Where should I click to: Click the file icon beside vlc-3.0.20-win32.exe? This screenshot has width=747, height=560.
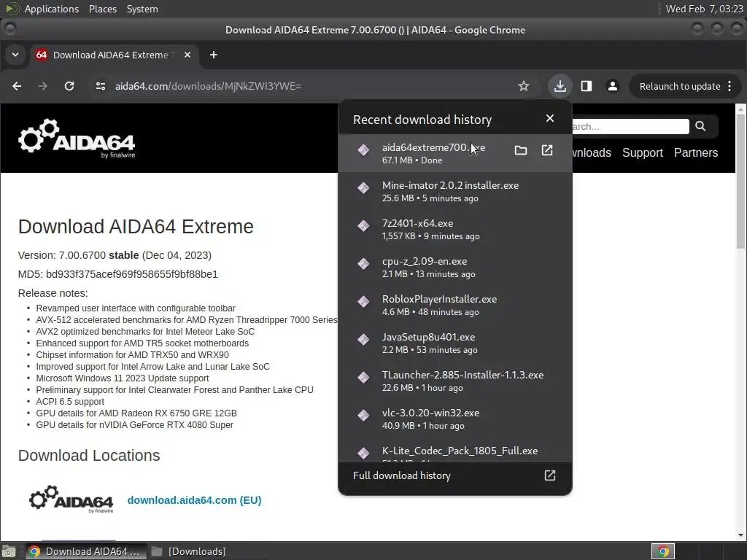point(363,415)
